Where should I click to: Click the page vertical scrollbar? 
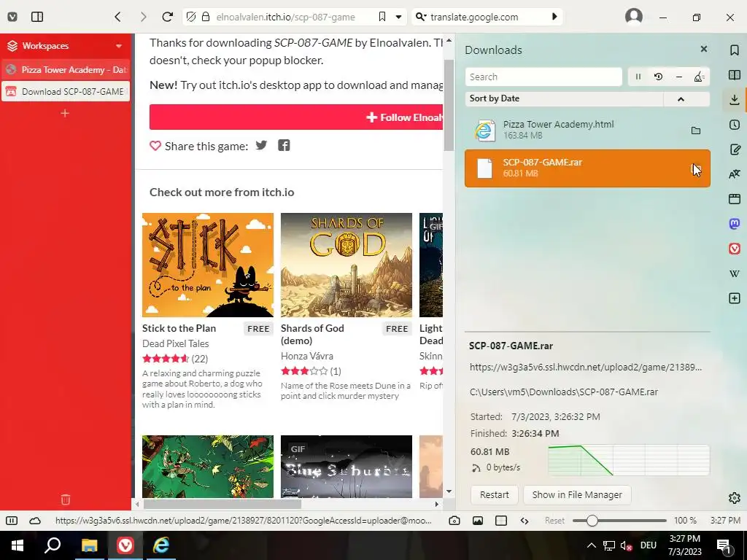[x=449, y=105]
